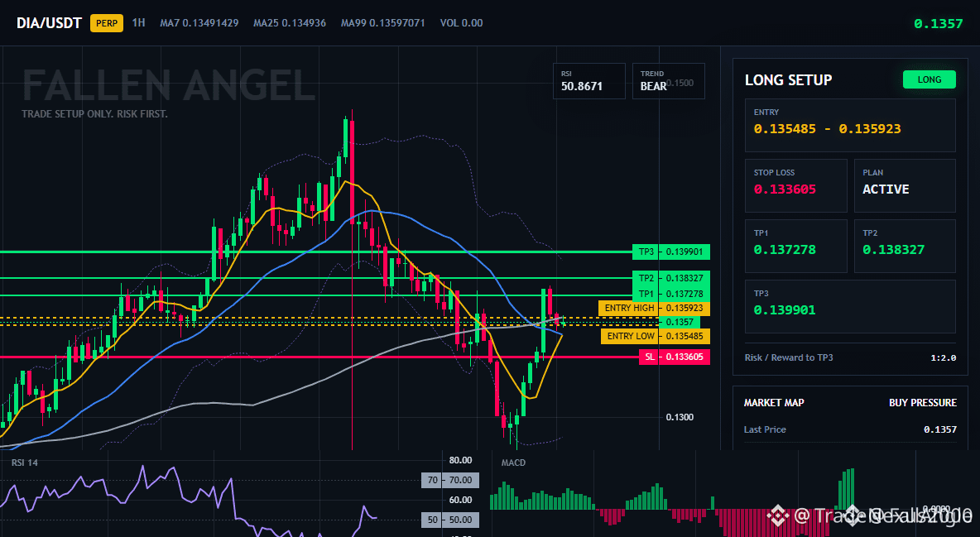The height and width of the screenshot is (537, 980).
Task: Click the MACD panel title
Action: click(513, 463)
